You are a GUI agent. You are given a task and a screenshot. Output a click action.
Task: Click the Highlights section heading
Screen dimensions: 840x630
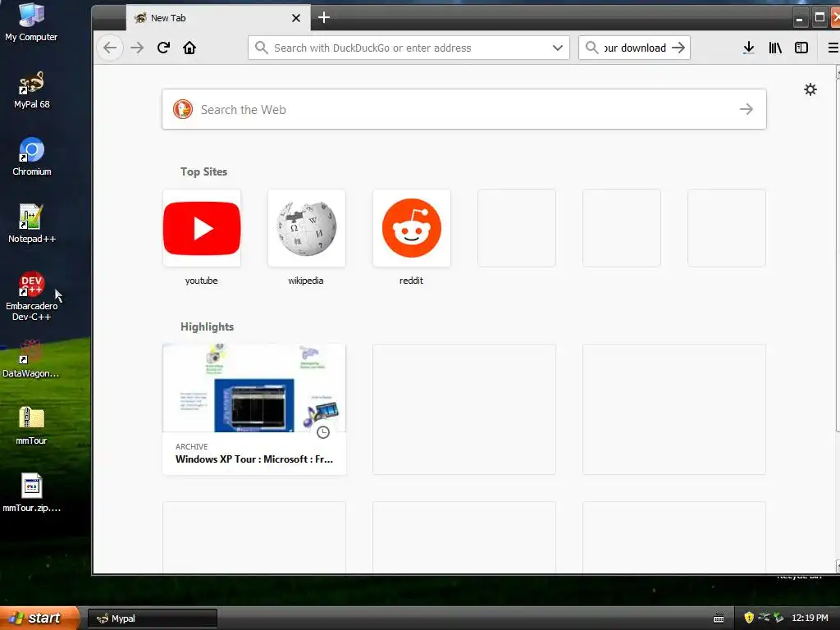pyautogui.click(x=207, y=326)
